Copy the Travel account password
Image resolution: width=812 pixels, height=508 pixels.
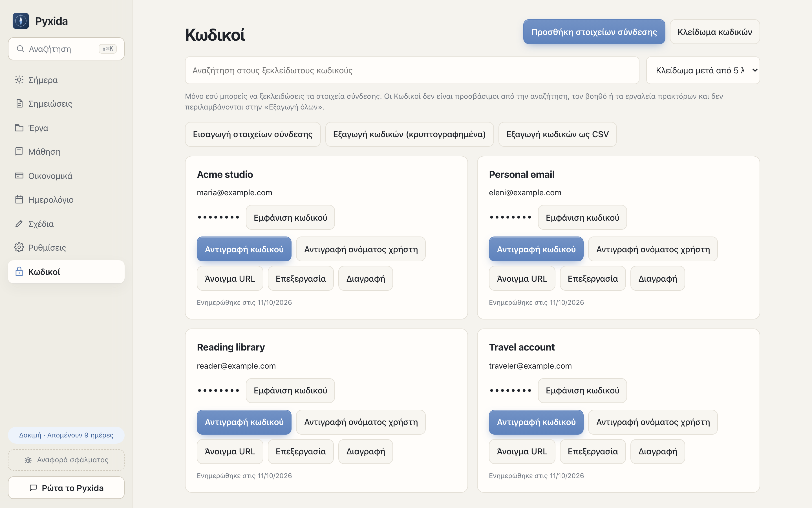click(536, 422)
